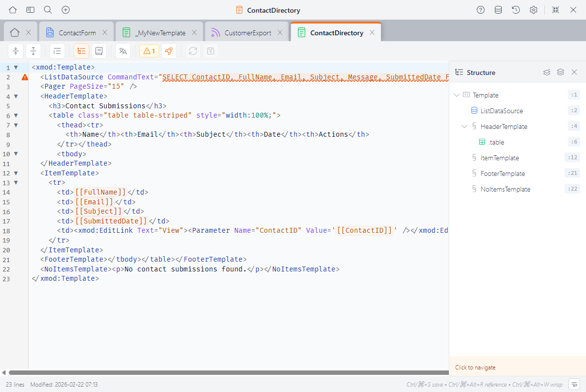Close the _MyNewTemplate tab
586x392 pixels.
coord(195,32)
